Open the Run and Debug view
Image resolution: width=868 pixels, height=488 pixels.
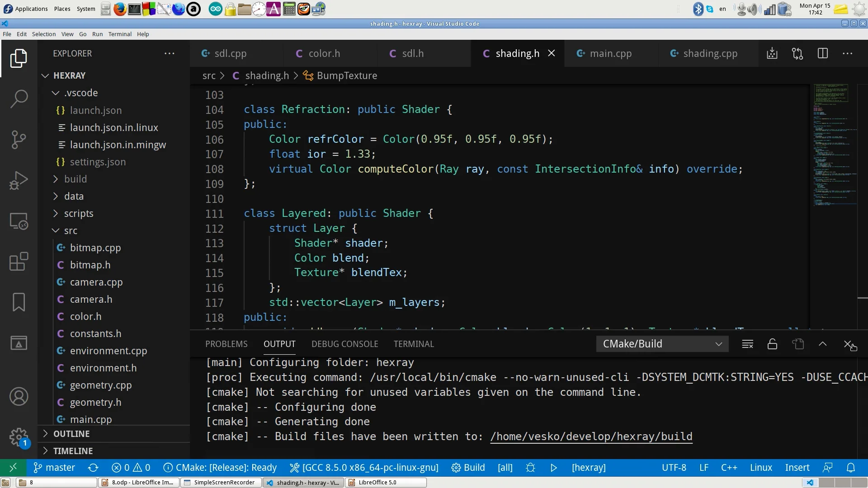pos(19,180)
